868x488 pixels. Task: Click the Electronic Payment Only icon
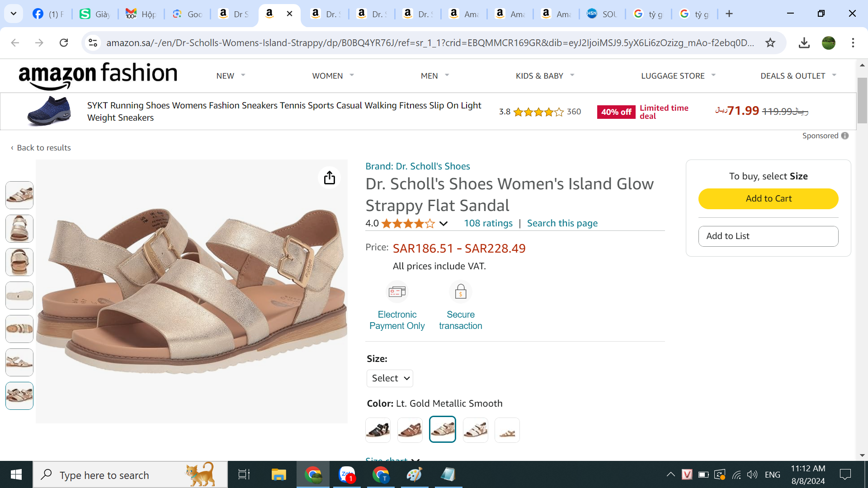tap(397, 292)
